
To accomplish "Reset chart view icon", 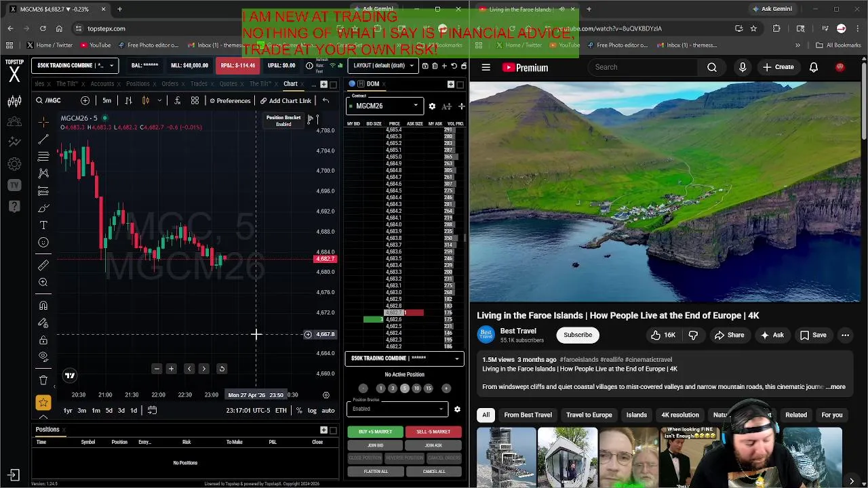I will click(222, 369).
